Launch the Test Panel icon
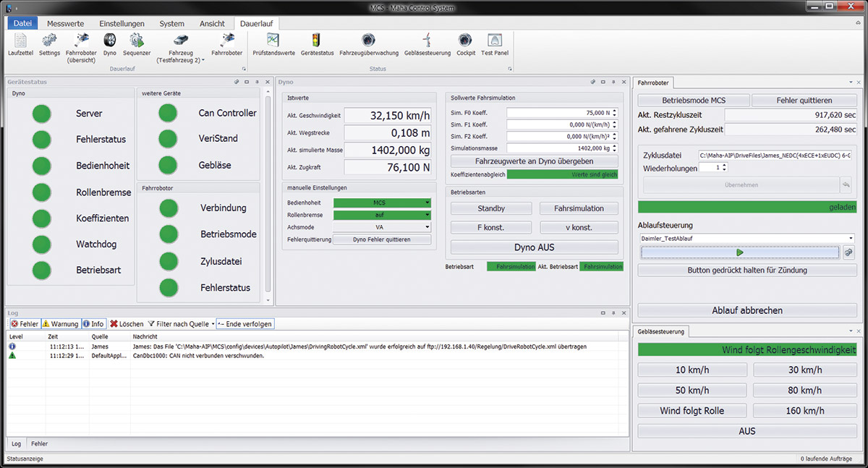Image resolution: width=868 pixels, height=468 pixels. (x=495, y=43)
